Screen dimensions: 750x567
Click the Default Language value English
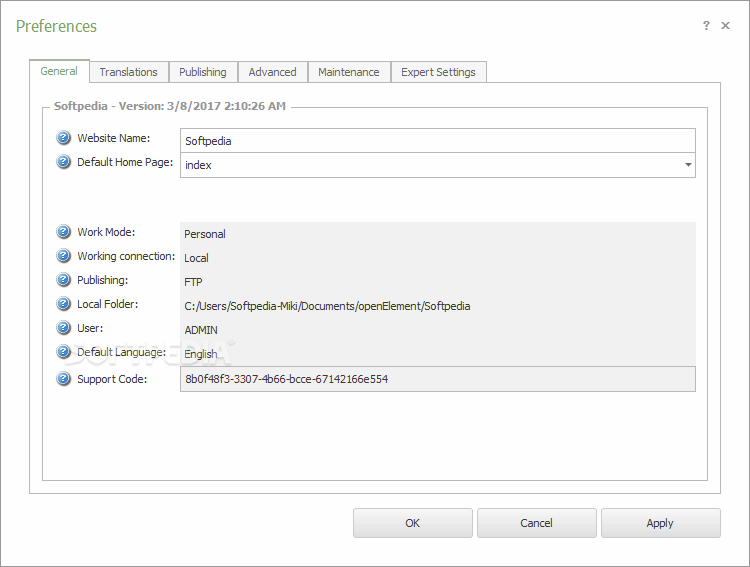coord(200,354)
